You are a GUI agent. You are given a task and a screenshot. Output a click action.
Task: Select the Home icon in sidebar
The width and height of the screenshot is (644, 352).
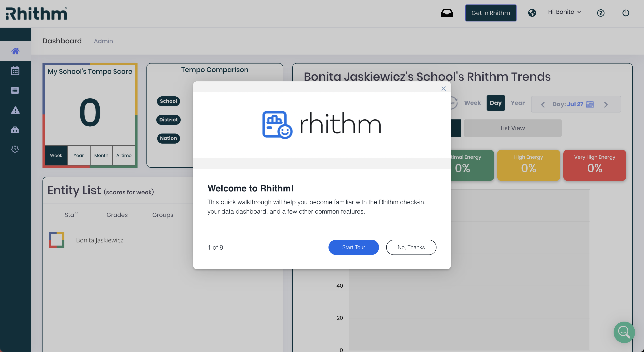point(15,51)
